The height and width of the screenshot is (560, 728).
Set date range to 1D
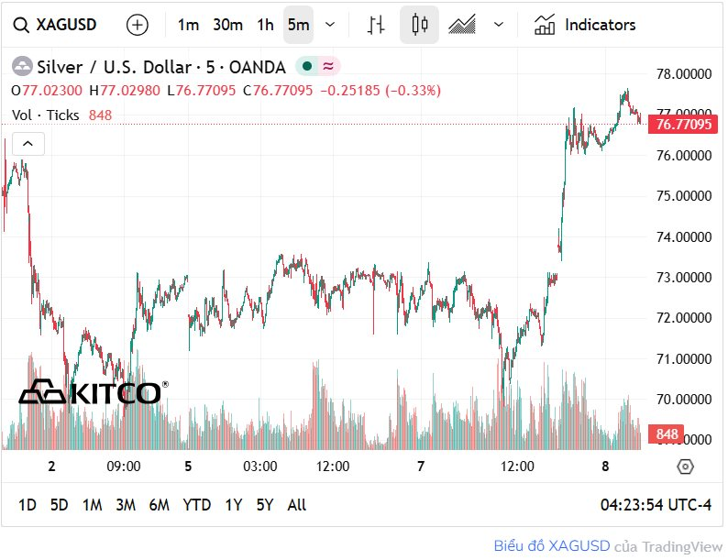[x=28, y=505]
